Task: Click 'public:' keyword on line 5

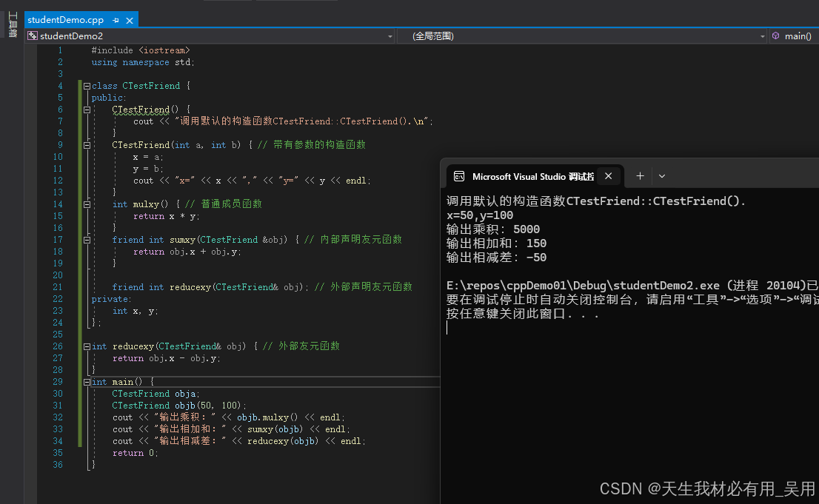Action: click(109, 98)
